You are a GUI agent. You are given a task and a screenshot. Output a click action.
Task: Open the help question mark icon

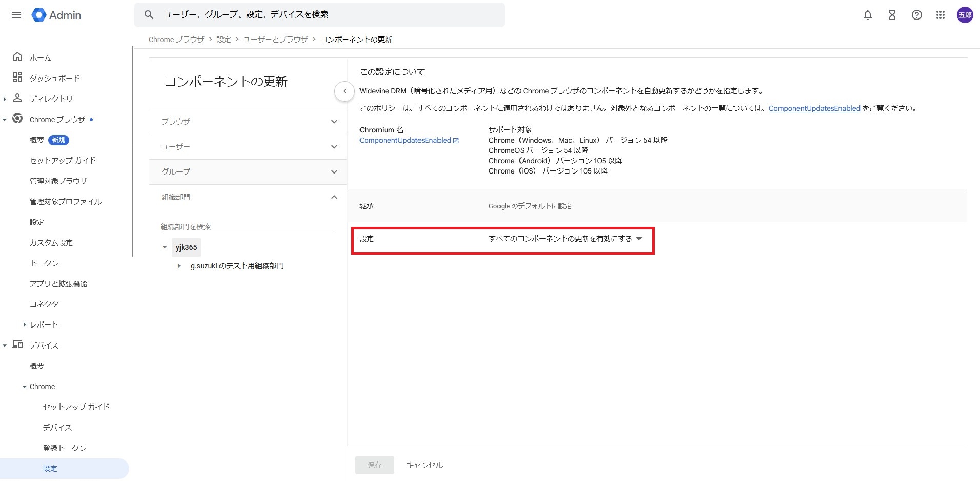click(916, 15)
